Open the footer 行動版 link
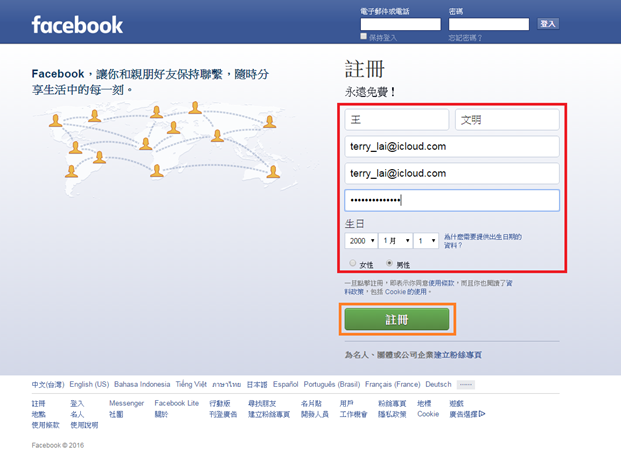621x453 pixels. click(220, 404)
